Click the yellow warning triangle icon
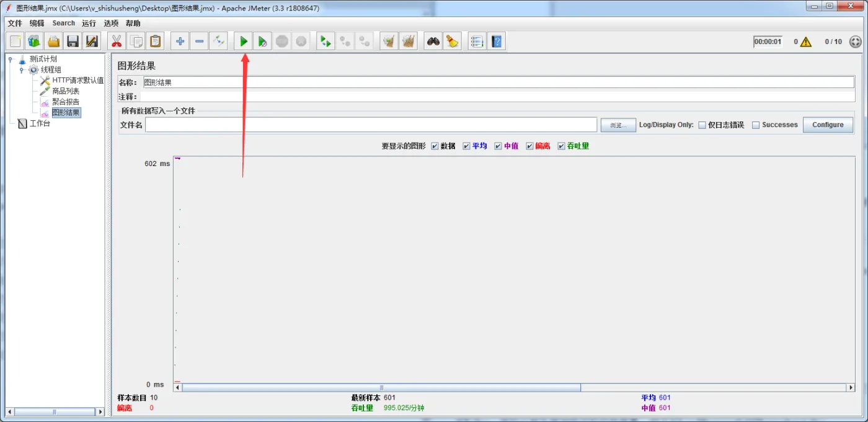The height and width of the screenshot is (422, 868). (805, 42)
